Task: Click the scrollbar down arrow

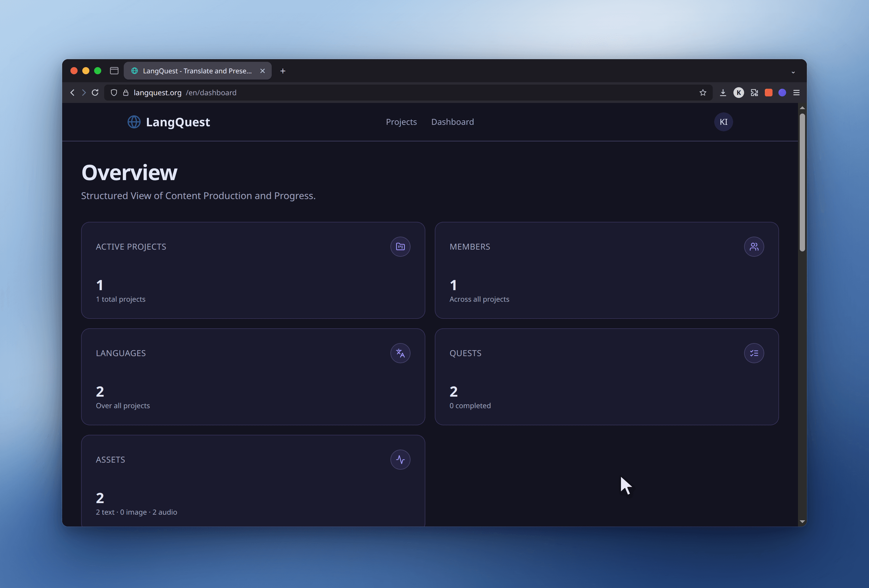Action: pyautogui.click(x=802, y=521)
